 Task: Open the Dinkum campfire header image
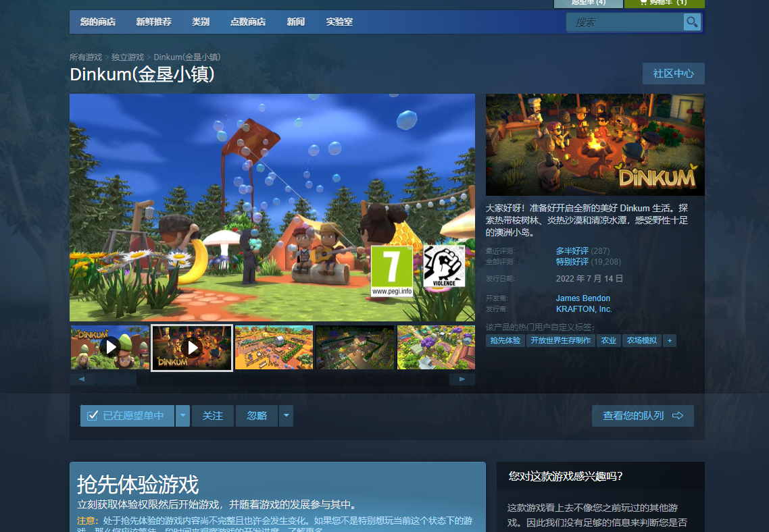595,144
